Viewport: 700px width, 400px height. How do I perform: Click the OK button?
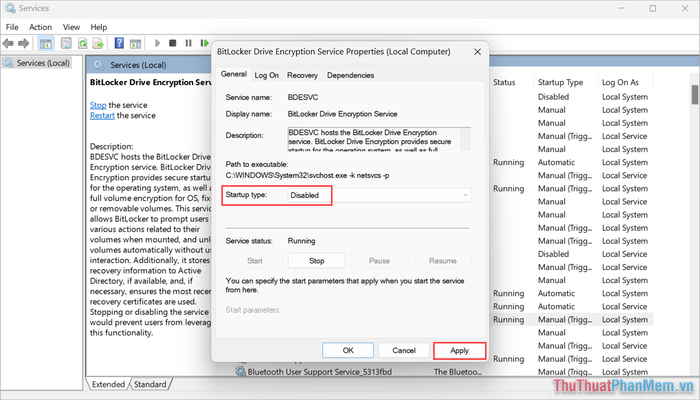(348, 350)
